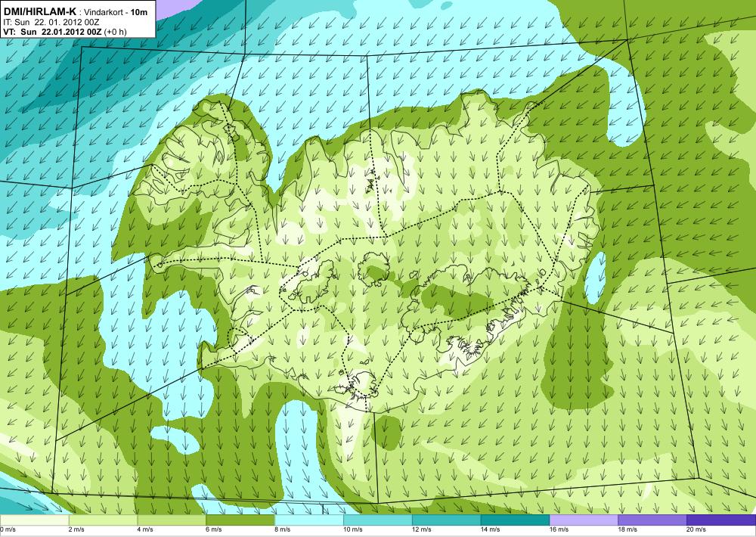Click the 'DMI/HIRLAM-K' model title text
Screen dimensions: 756x537
point(39,13)
